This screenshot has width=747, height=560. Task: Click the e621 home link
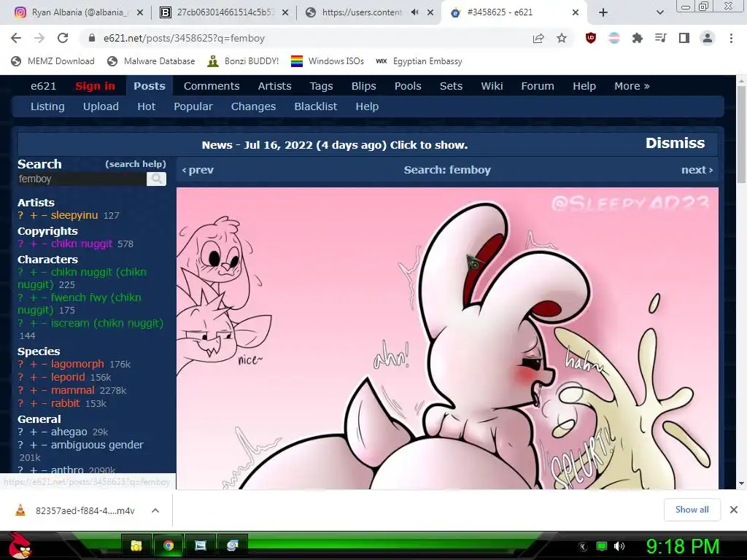[x=43, y=86]
